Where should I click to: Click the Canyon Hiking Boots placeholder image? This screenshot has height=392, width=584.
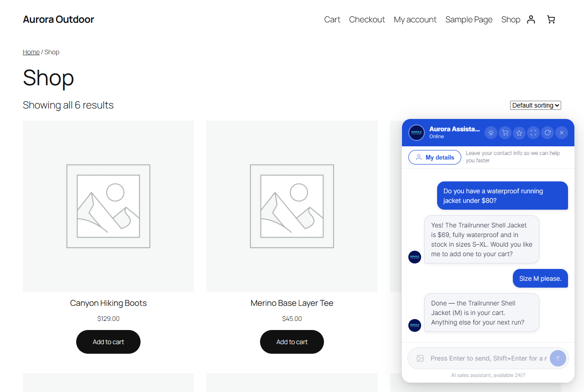[108, 206]
